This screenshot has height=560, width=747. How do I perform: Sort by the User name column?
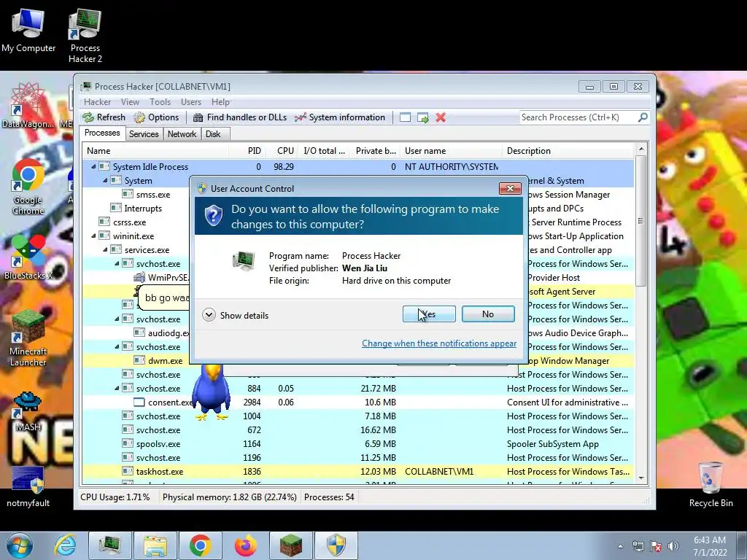coord(452,151)
